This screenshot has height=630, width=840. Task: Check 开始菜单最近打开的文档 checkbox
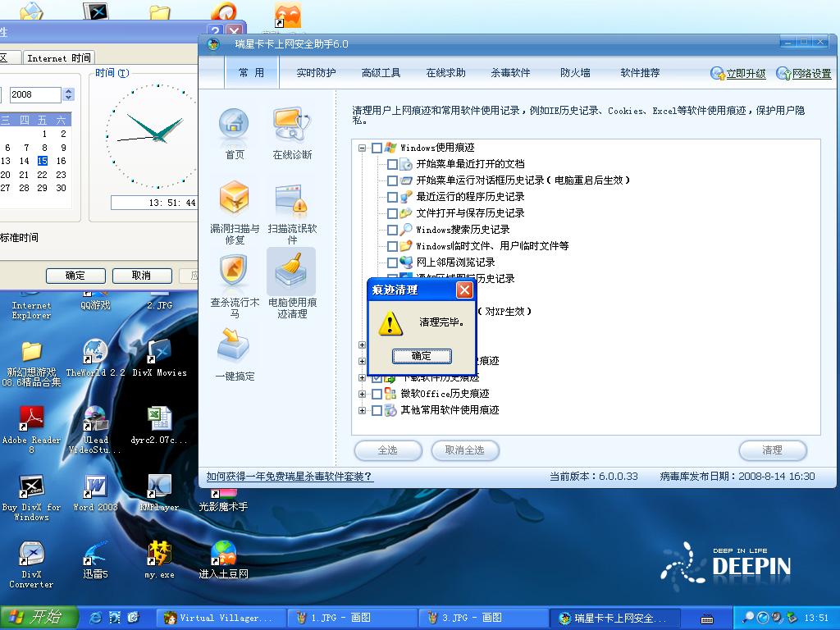[392, 164]
